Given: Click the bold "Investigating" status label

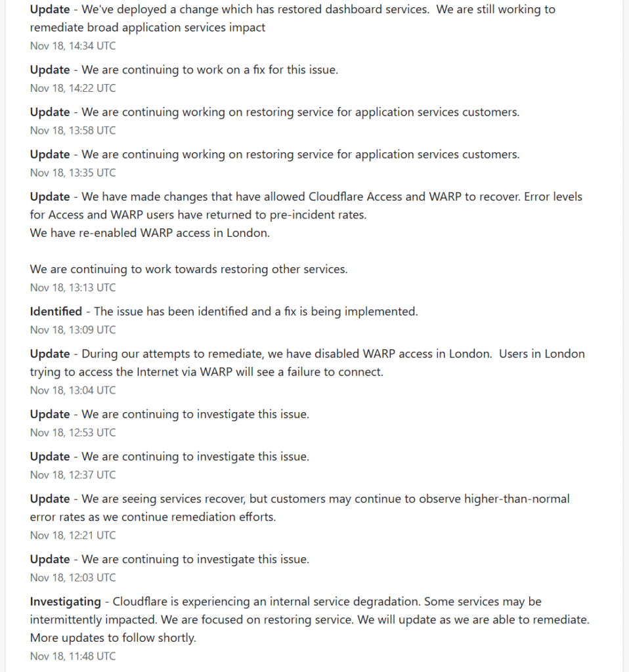Looking at the screenshot, I should [x=65, y=601].
